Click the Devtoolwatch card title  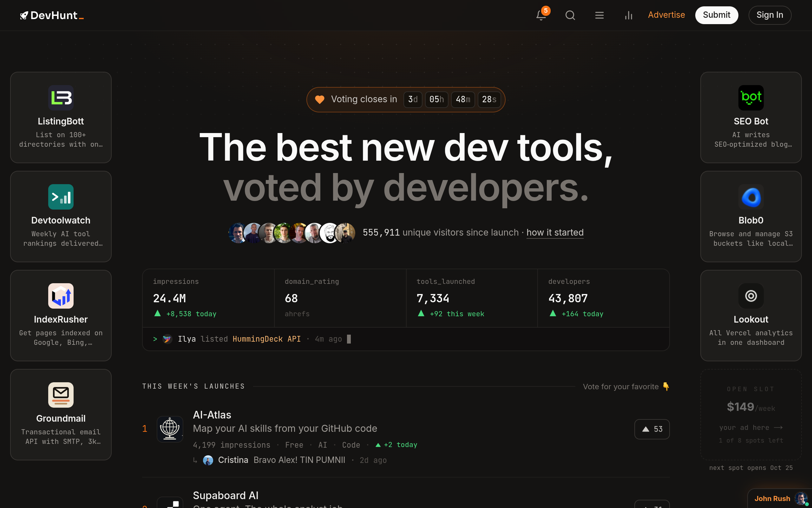pyautogui.click(x=61, y=220)
